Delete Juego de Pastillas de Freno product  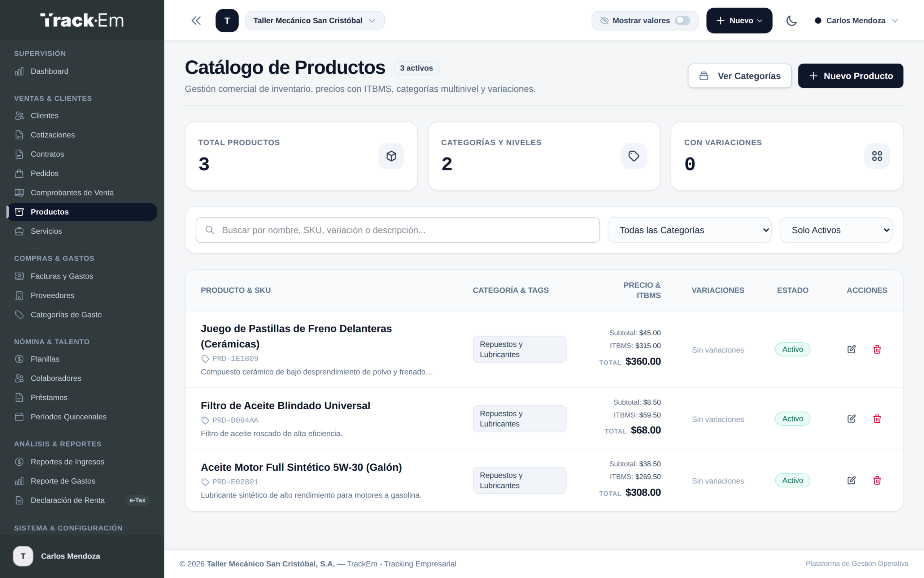(x=877, y=349)
